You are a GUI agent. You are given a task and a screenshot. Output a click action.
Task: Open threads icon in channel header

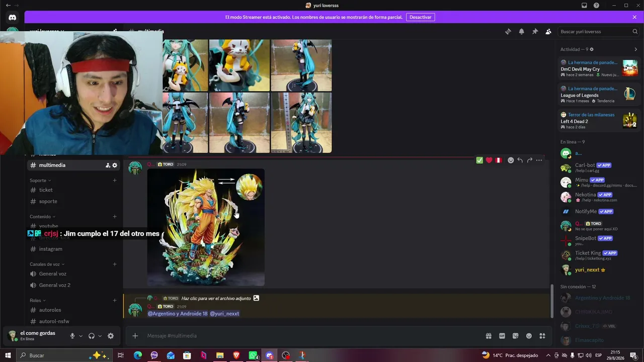tap(508, 31)
